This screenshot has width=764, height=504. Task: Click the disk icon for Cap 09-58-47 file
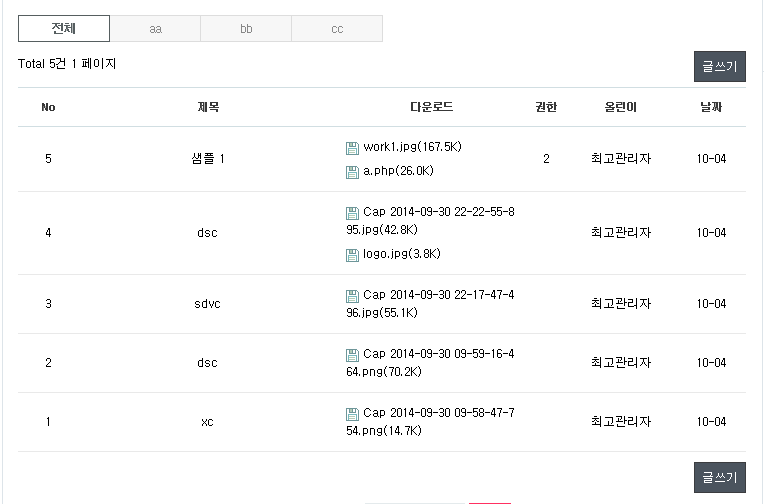pyautogui.click(x=352, y=414)
